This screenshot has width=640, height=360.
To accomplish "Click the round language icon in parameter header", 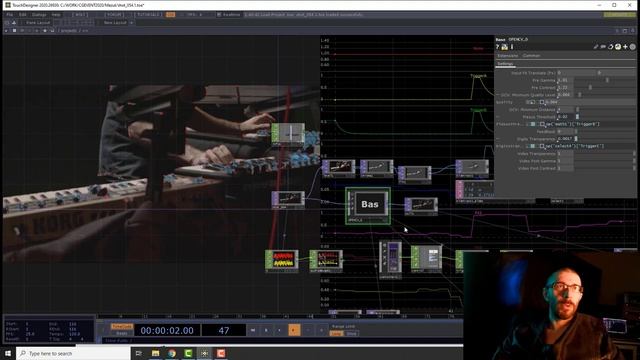I will [618, 47].
